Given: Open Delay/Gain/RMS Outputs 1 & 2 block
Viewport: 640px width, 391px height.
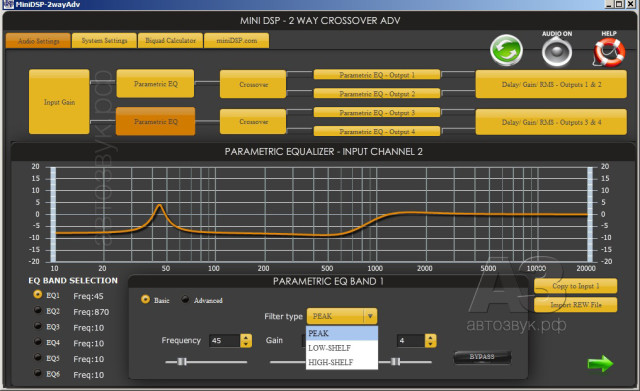Looking at the screenshot, I should [x=551, y=84].
